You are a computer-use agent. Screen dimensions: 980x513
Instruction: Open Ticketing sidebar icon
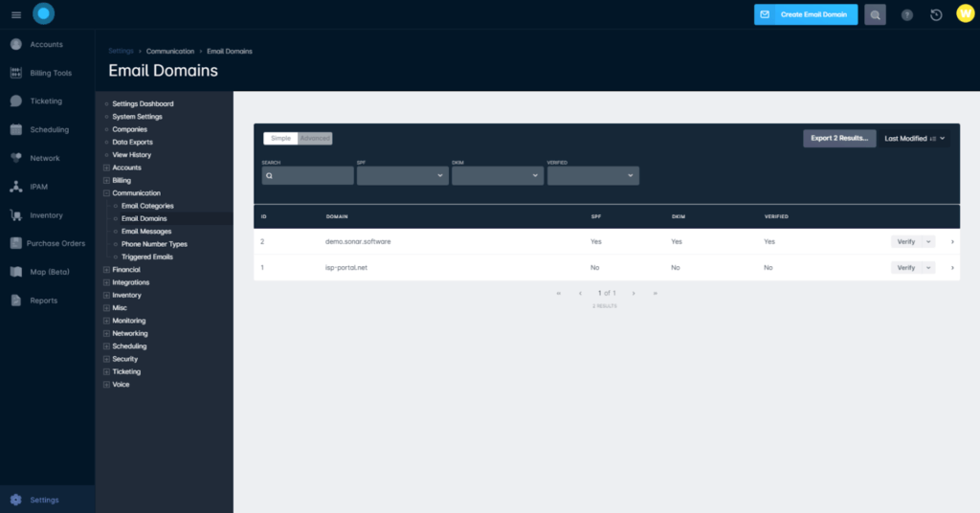point(16,101)
